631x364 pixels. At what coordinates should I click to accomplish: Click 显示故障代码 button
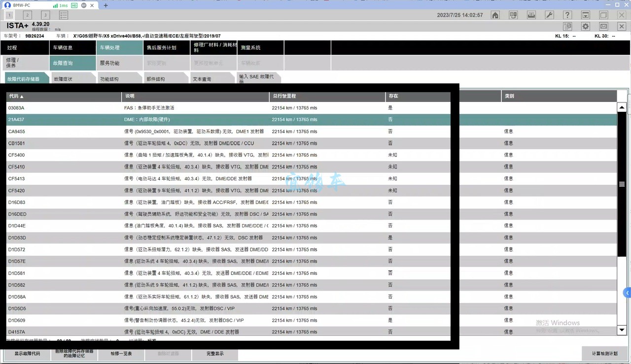[x=27, y=354]
